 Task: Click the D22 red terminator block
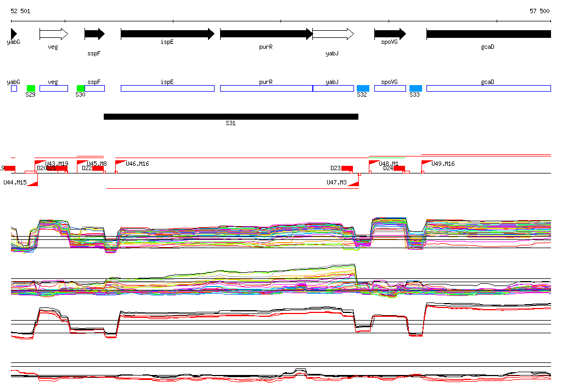[x=98, y=168]
